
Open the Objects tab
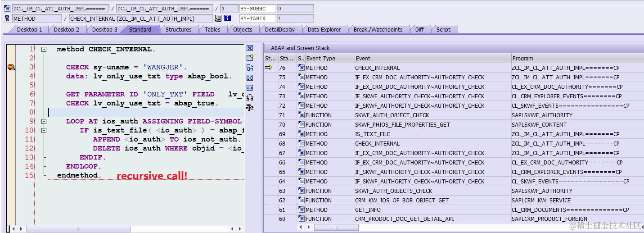(x=243, y=29)
